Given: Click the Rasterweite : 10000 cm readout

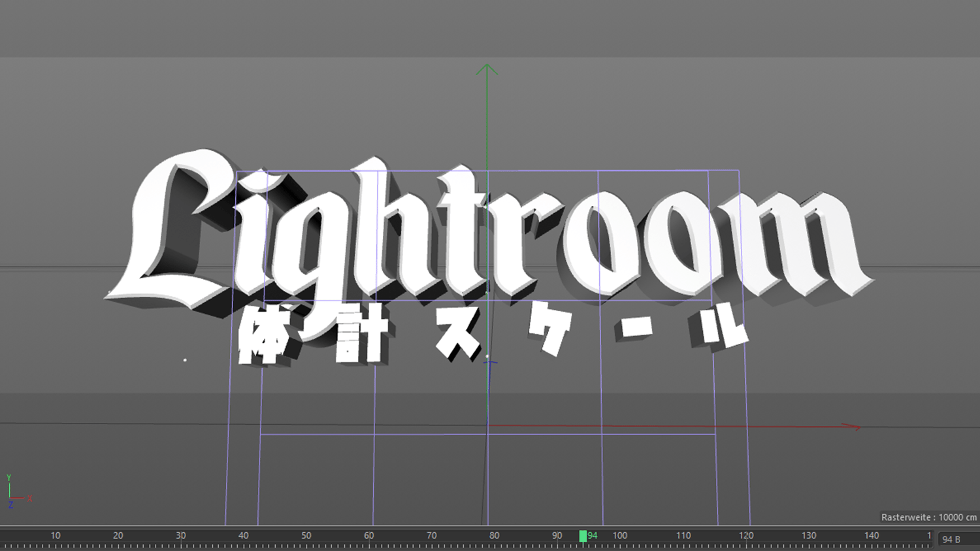Looking at the screenshot, I should 928,517.
